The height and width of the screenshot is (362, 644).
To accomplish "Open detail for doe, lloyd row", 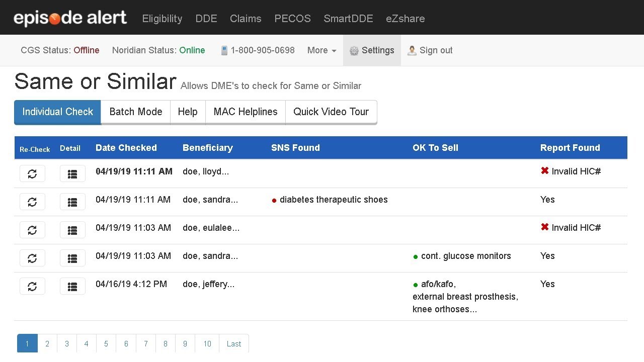I will point(72,173).
